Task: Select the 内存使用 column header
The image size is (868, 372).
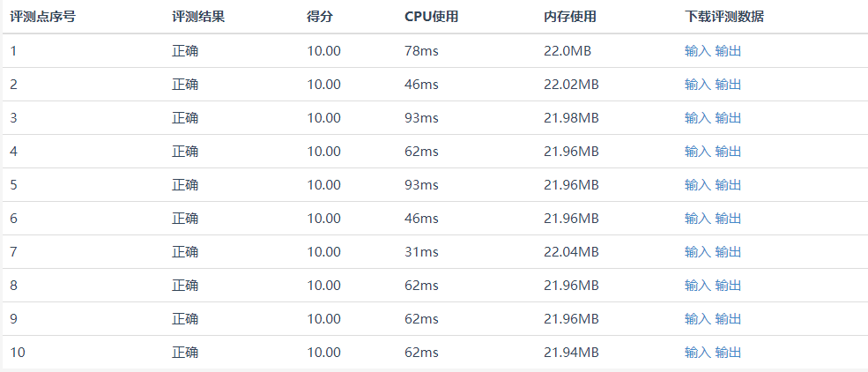Action: coord(570,17)
